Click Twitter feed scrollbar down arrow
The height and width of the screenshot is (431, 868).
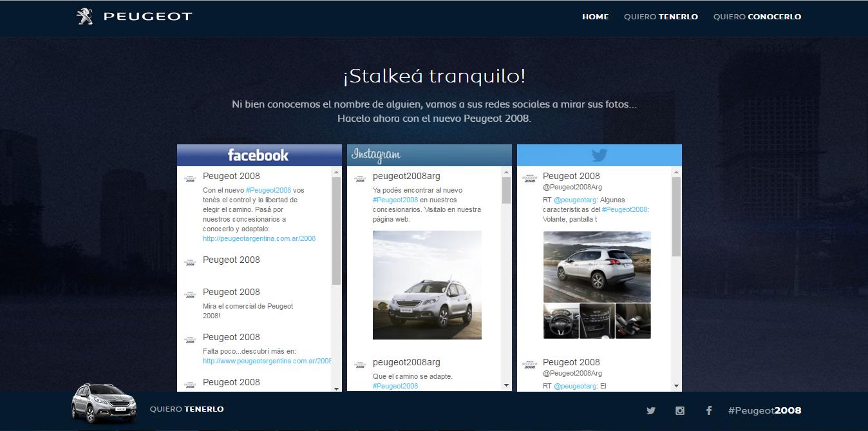click(x=676, y=386)
